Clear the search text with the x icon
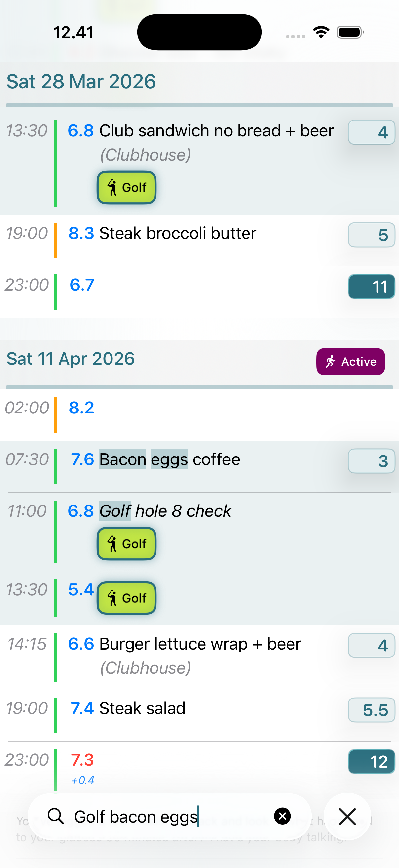 pyautogui.click(x=282, y=816)
